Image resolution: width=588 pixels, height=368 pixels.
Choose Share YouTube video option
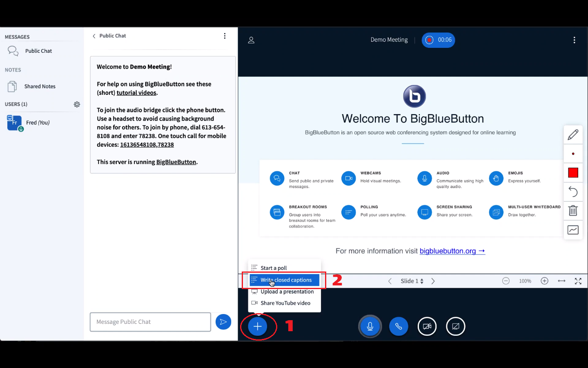pyautogui.click(x=285, y=303)
